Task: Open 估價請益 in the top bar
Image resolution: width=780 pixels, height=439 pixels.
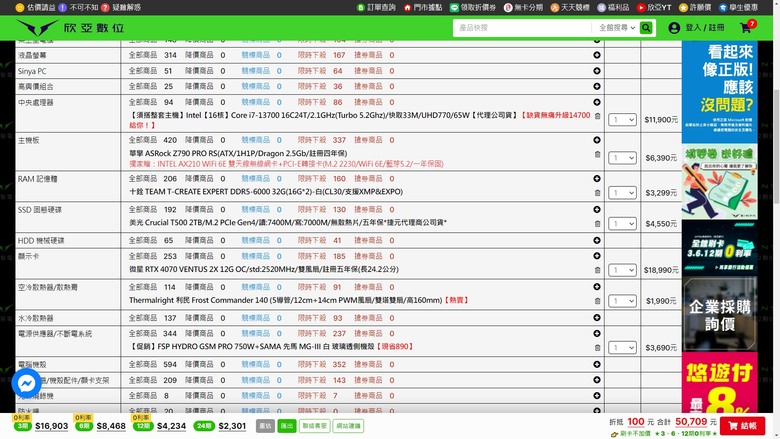Action: [36, 7]
